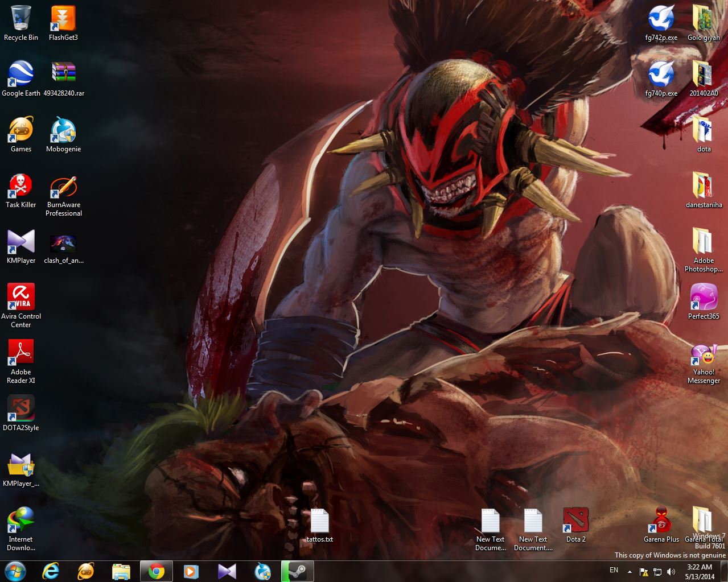Open Mobogenie from the taskbar
The height and width of the screenshot is (582, 728).
tap(262, 571)
